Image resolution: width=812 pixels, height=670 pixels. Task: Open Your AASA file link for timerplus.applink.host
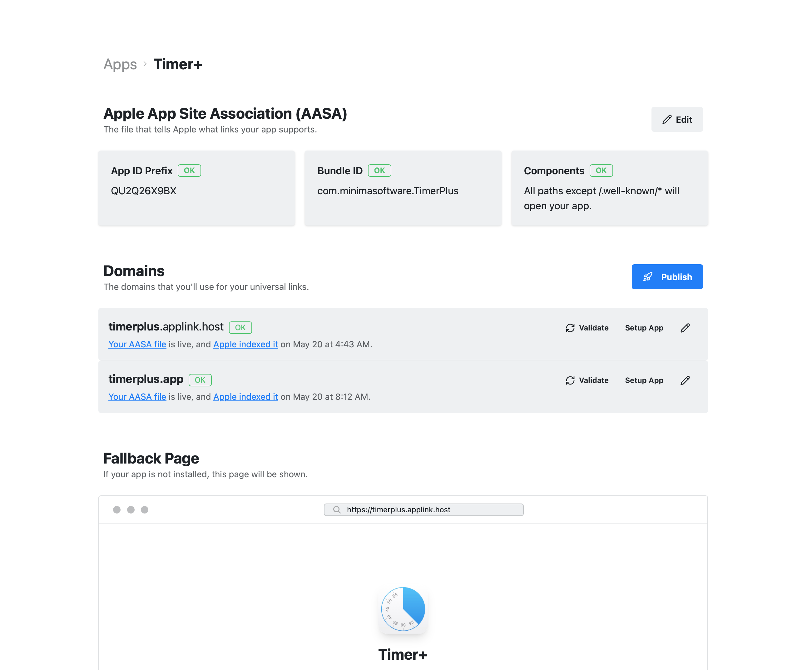(137, 344)
